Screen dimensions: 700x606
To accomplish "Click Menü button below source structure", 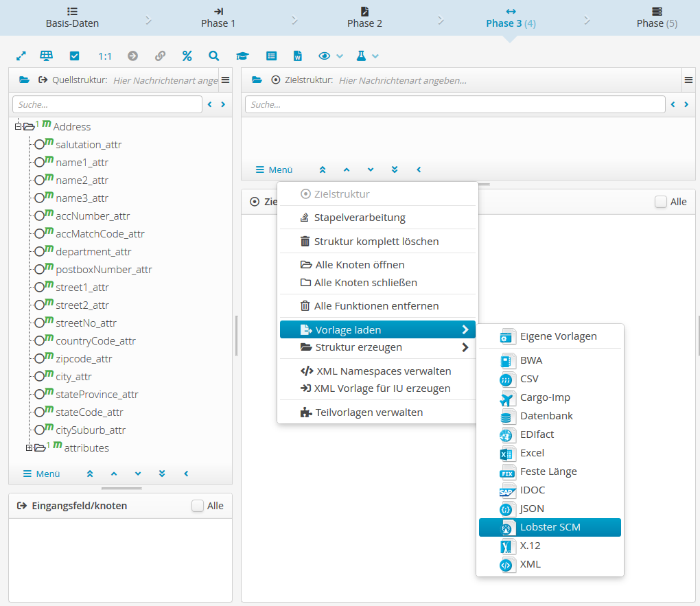I will [x=41, y=474].
